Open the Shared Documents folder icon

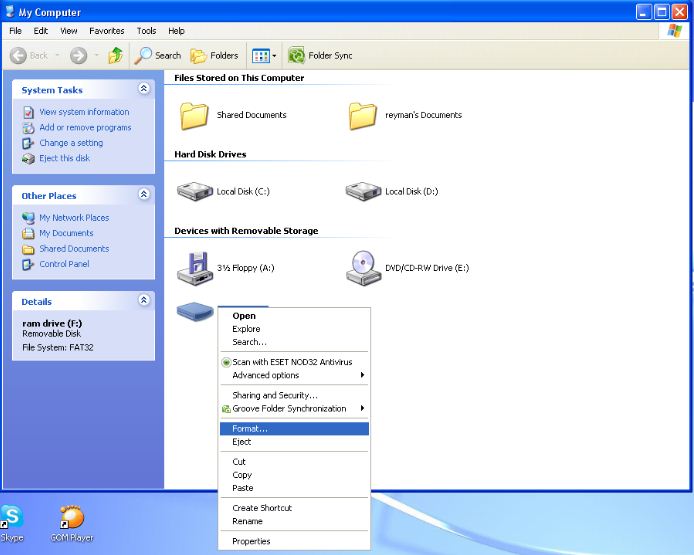(194, 116)
